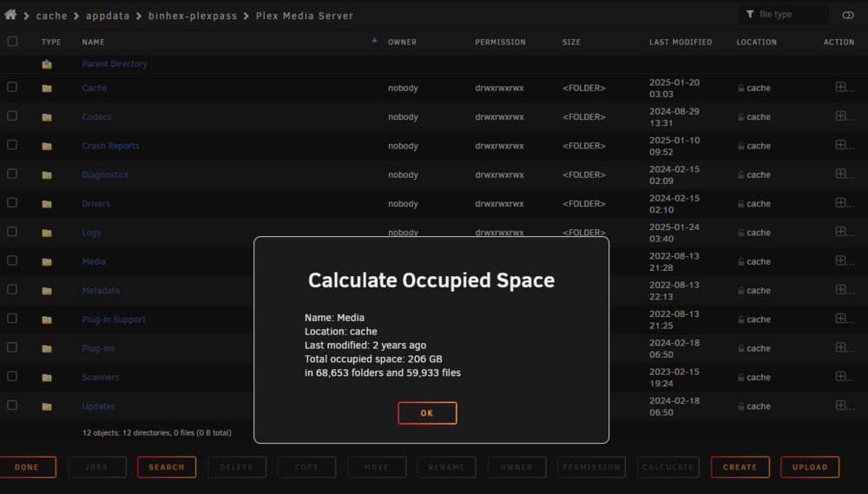The width and height of the screenshot is (868, 494).
Task: Go to home via the house icon
Action: tap(10, 15)
